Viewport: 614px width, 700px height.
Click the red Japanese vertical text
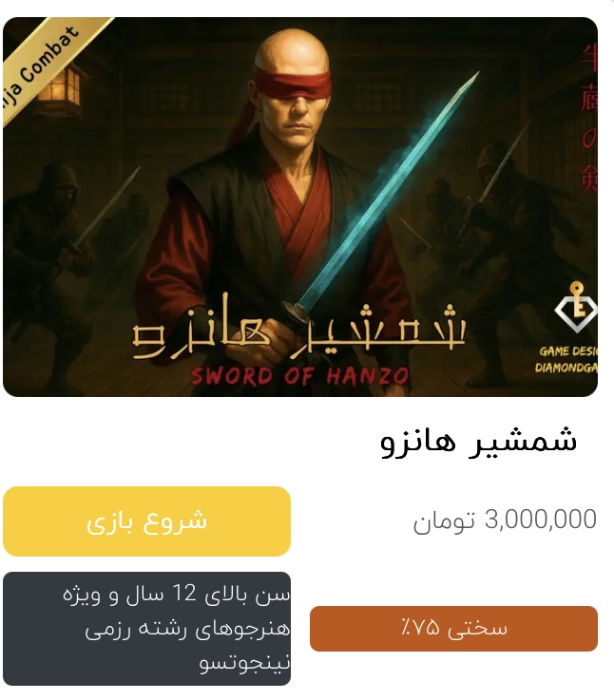588,119
